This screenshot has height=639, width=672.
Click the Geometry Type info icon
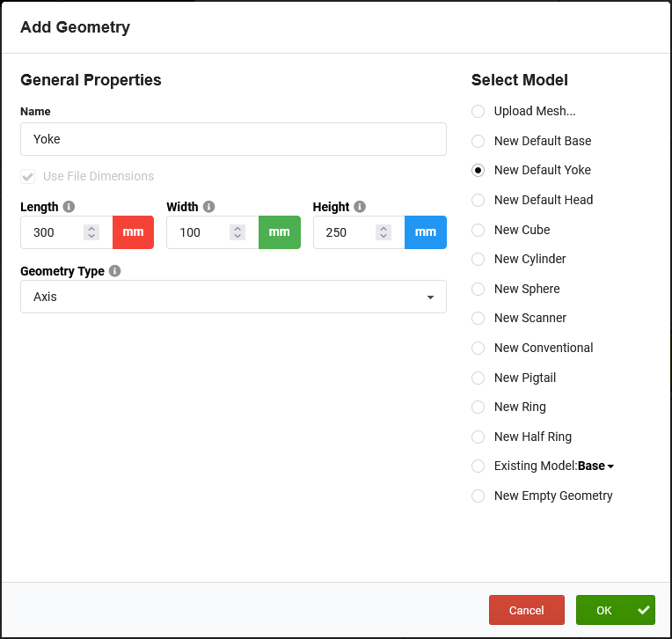115,271
